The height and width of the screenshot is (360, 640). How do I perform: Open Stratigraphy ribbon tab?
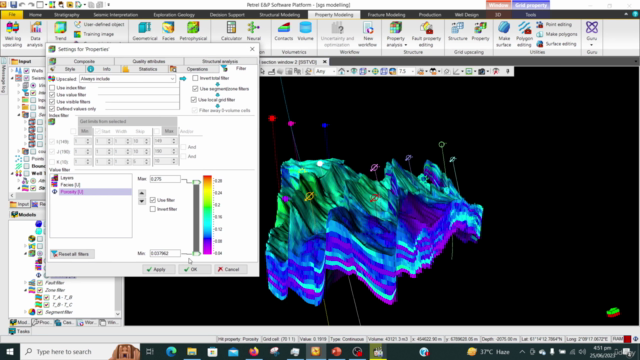[67, 15]
